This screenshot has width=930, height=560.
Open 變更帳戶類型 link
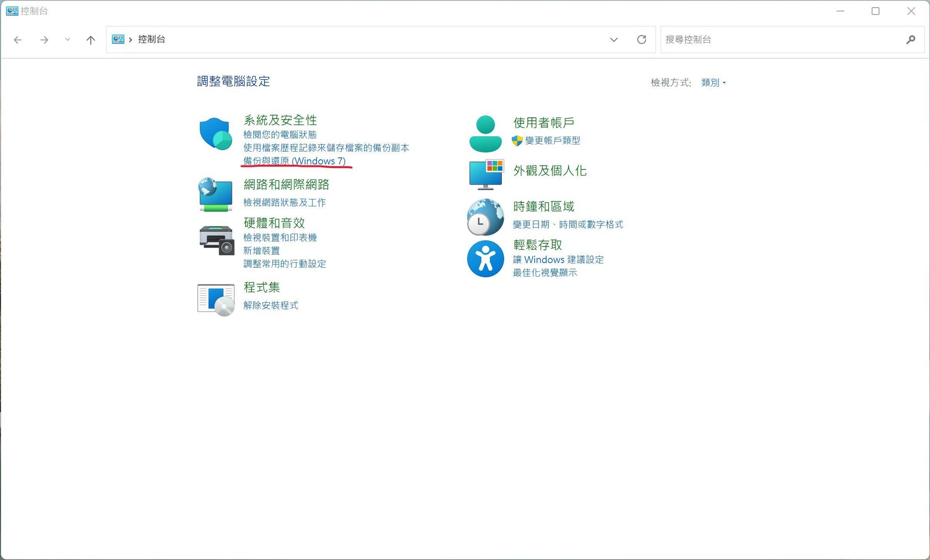[552, 140]
